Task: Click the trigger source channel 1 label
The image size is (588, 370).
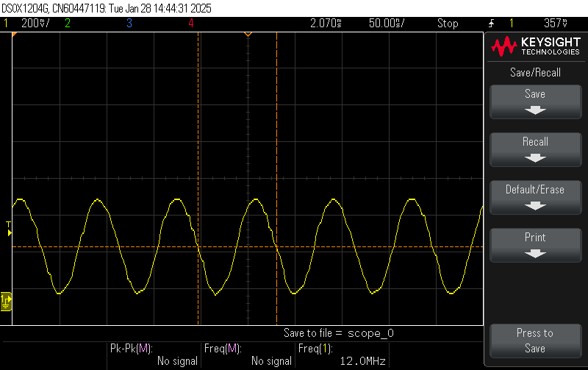Action: 511,24
